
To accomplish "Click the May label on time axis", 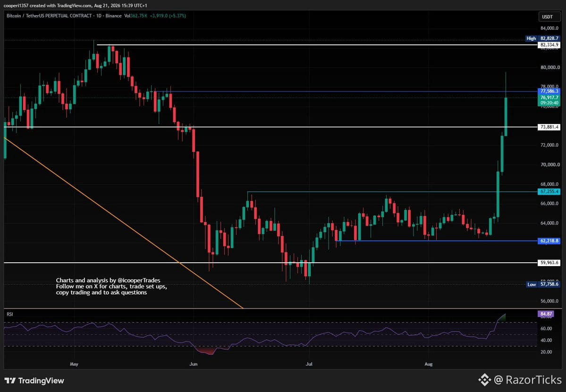I will click(x=74, y=364).
